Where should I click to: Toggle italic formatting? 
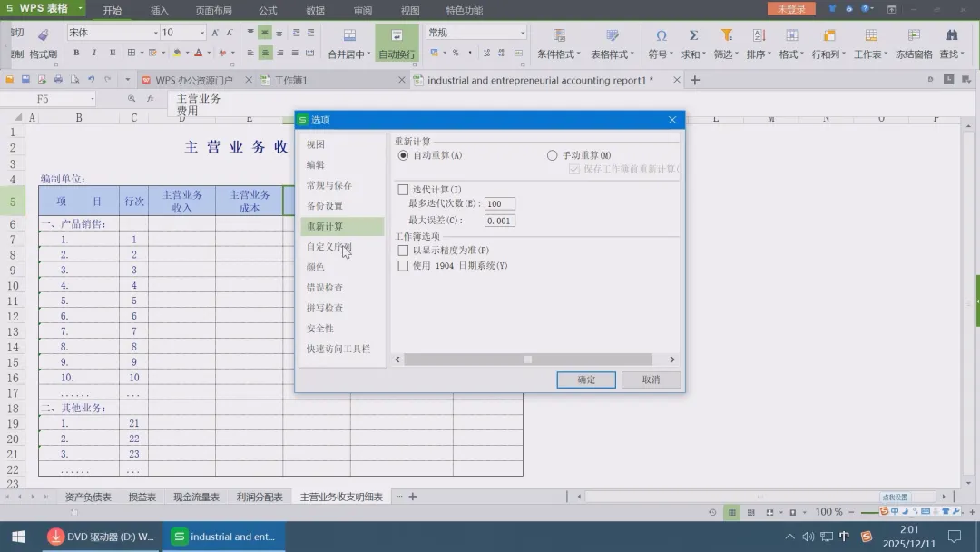94,53
